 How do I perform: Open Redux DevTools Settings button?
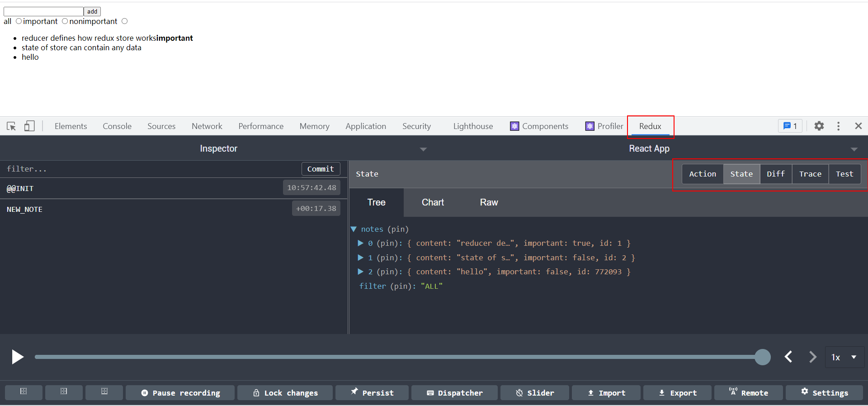(824, 392)
